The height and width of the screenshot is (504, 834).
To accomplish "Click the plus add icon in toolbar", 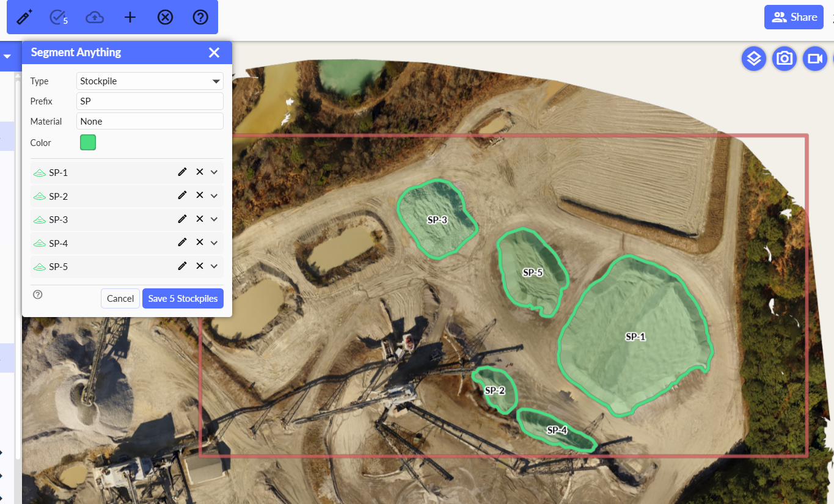I will (130, 17).
